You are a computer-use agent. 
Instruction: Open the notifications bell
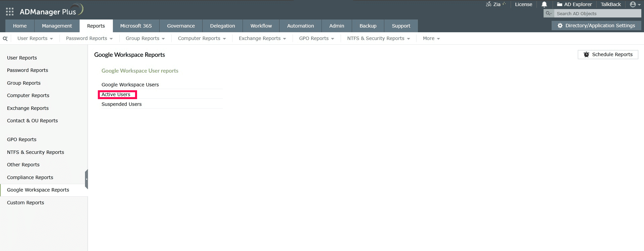[x=544, y=4]
